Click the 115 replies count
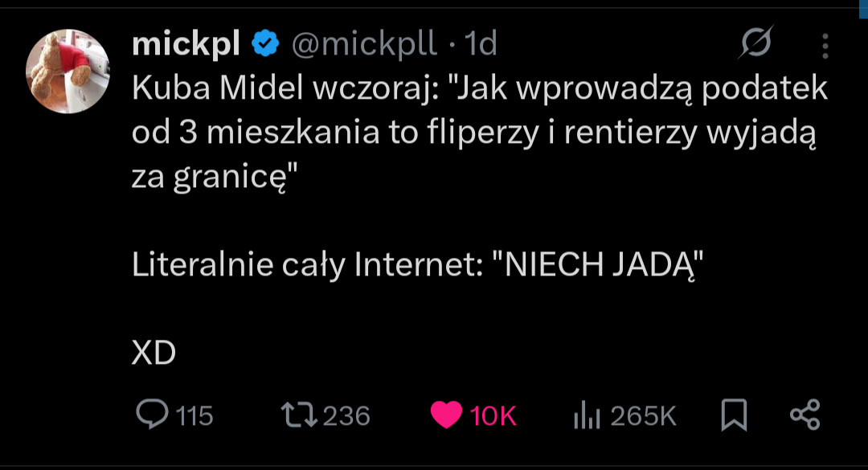The height and width of the screenshot is (470, 868). tap(194, 415)
